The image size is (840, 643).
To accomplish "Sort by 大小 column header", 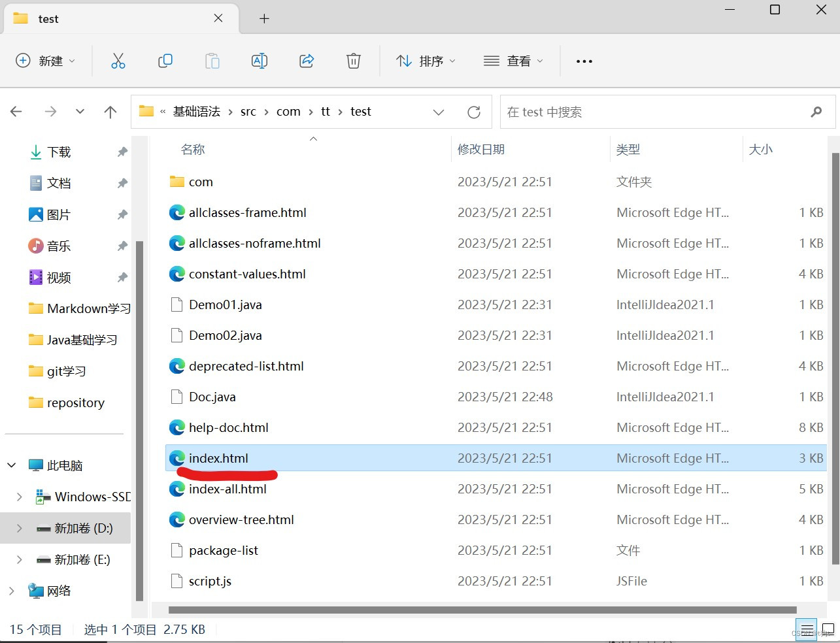I will (761, 150).
